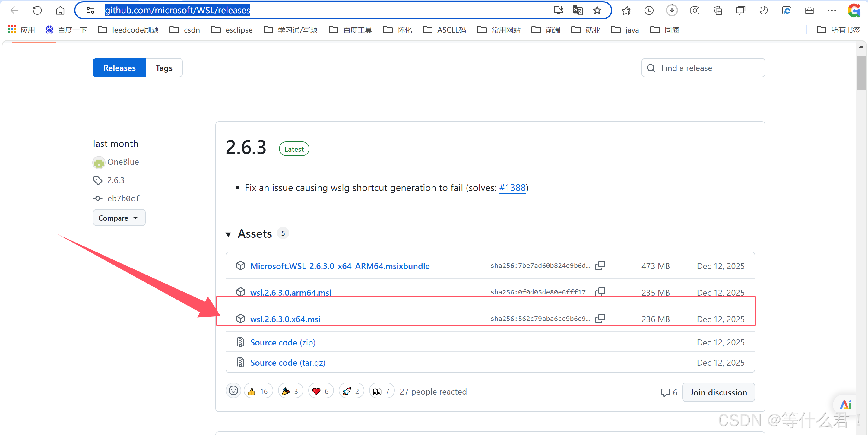Viewport: 868px width, 435px height.
Task: Copy sha256 of wsl.2.6.3.0.x64.msi
Action: [x=600, y=319]
